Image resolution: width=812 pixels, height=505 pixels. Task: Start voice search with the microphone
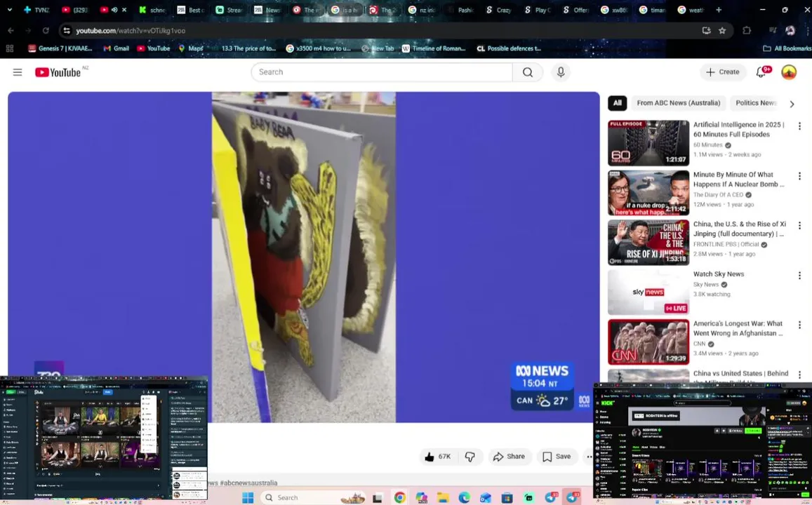pos(560,72)
